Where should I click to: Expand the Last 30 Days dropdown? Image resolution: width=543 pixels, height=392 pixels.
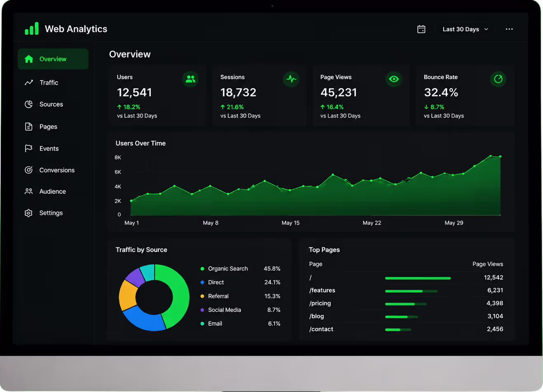(465, 29)
